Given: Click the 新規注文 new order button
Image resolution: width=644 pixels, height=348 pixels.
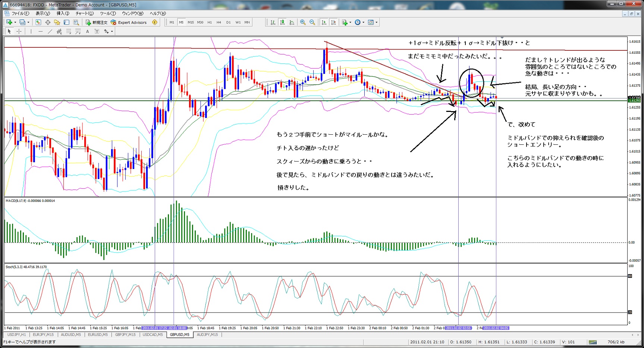Looking at the screenshot, I should (x=96, y=22).
